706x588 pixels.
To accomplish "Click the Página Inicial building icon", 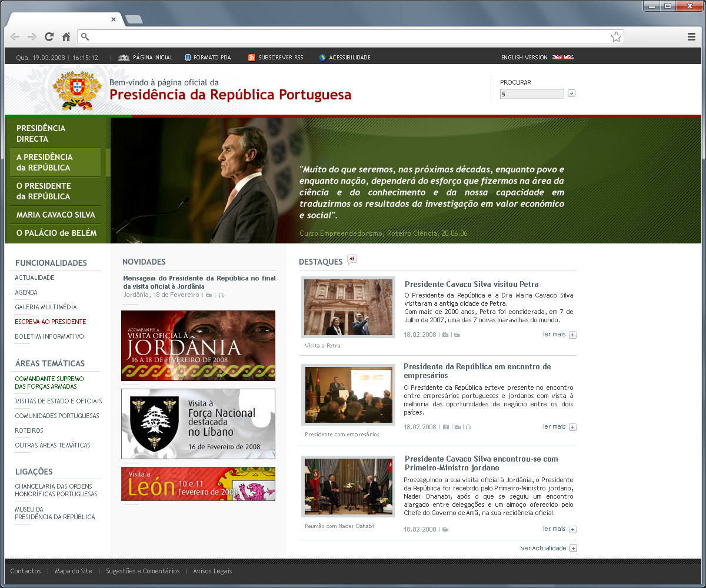I will [123, 57].
